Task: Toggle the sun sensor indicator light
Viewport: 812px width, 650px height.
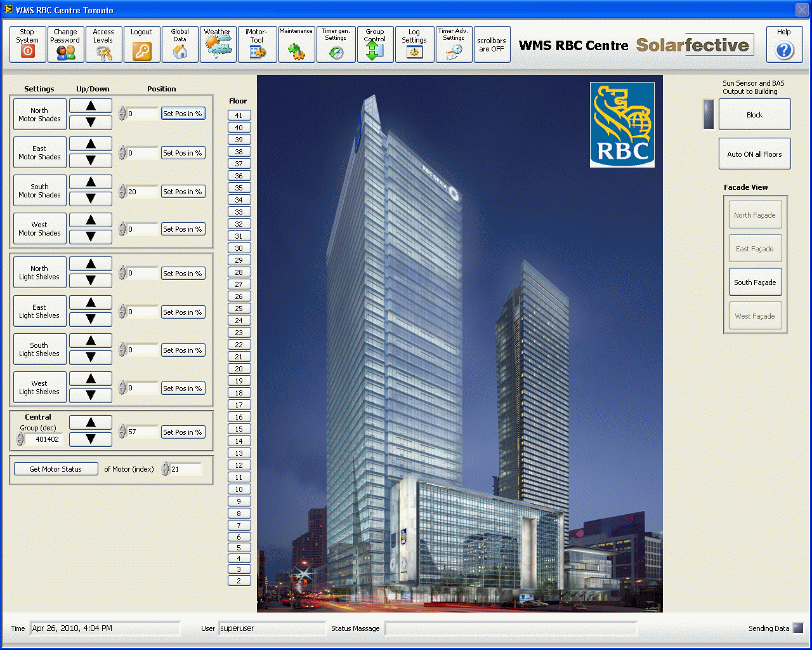Action: point(709,114)
